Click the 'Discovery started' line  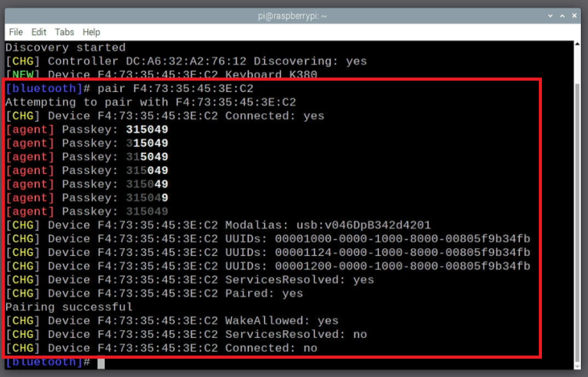coord(65,48)
